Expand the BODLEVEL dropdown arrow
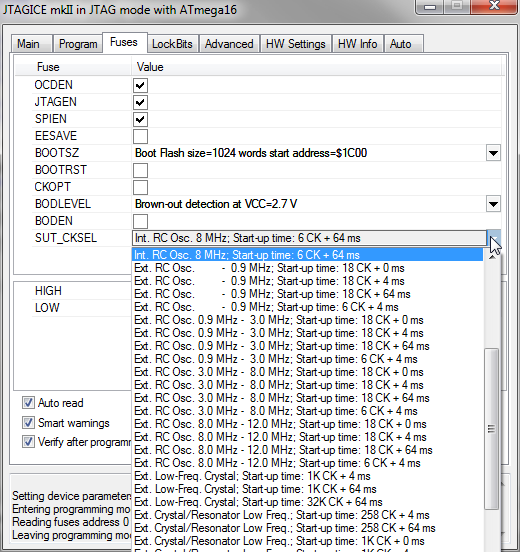The image size is (520, 552). pos(493,204)
